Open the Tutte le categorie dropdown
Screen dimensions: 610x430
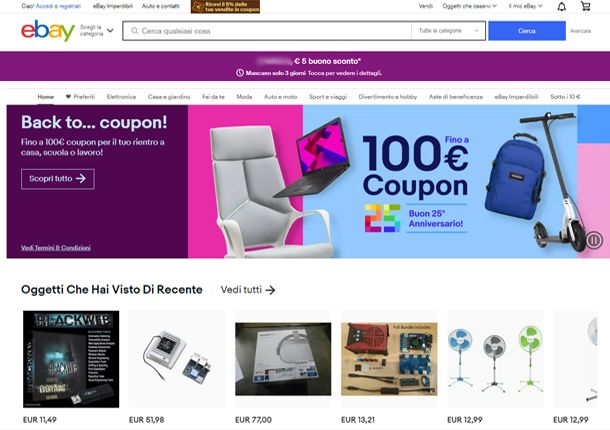tap(448, 31)
